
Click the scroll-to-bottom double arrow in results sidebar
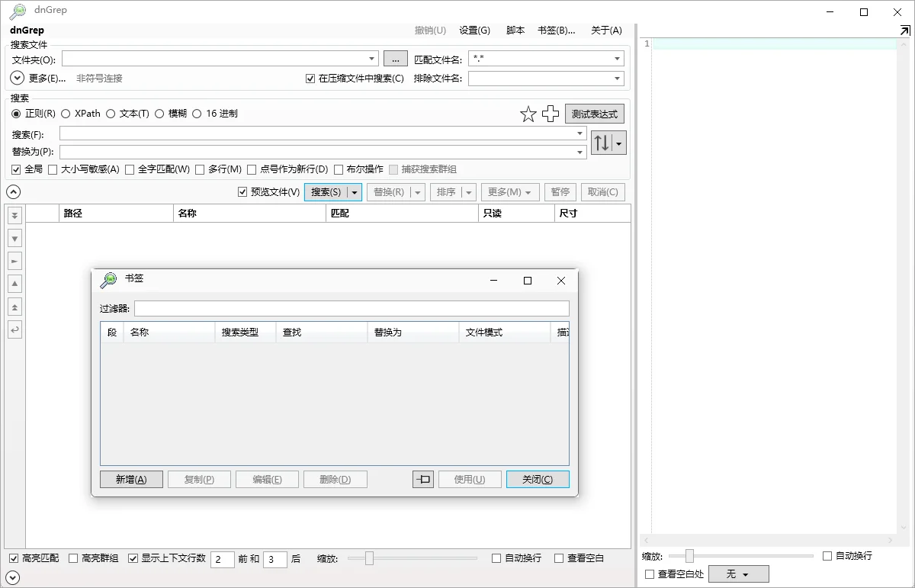tap(14, 215)
